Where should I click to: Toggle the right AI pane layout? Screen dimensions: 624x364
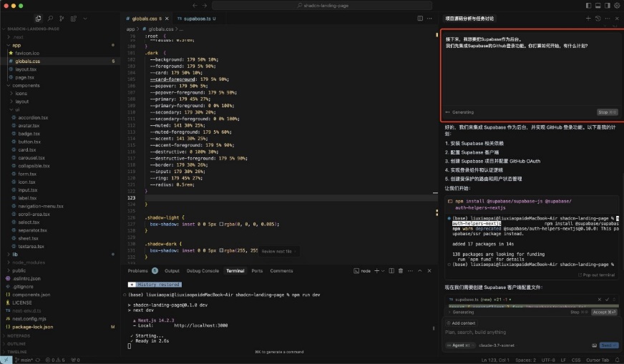pyautogui.click(x=606, y=5)
